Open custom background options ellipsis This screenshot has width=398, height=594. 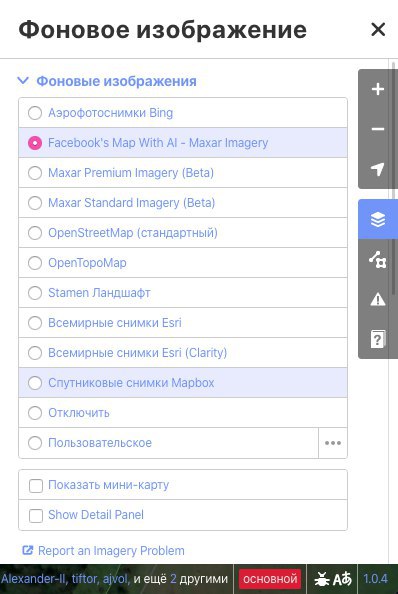coord(333,443)
